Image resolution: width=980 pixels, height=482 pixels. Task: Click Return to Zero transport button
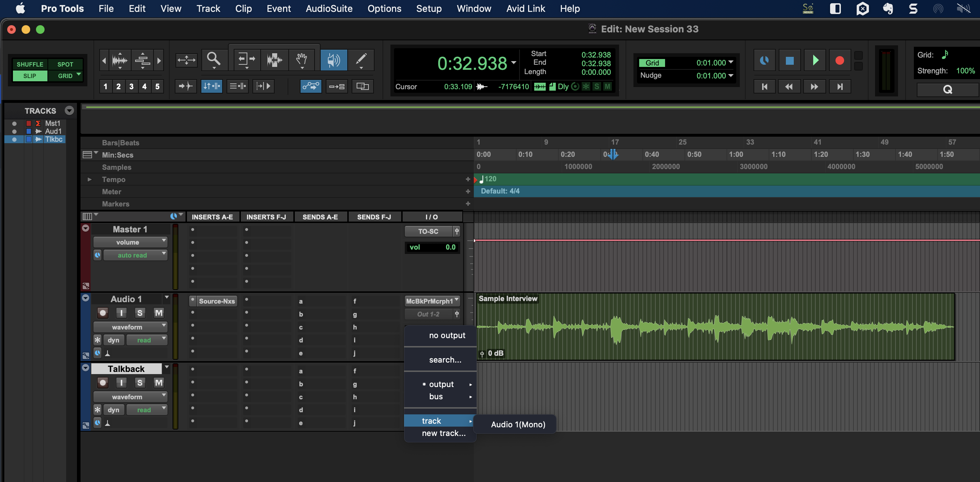coord(764,87)
